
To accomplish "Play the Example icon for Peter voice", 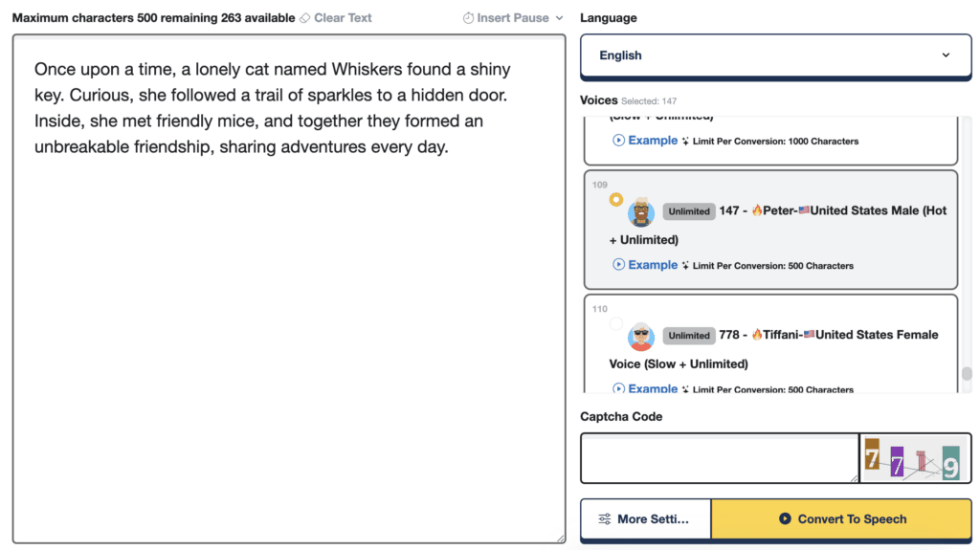I will (x=618, y=264).
